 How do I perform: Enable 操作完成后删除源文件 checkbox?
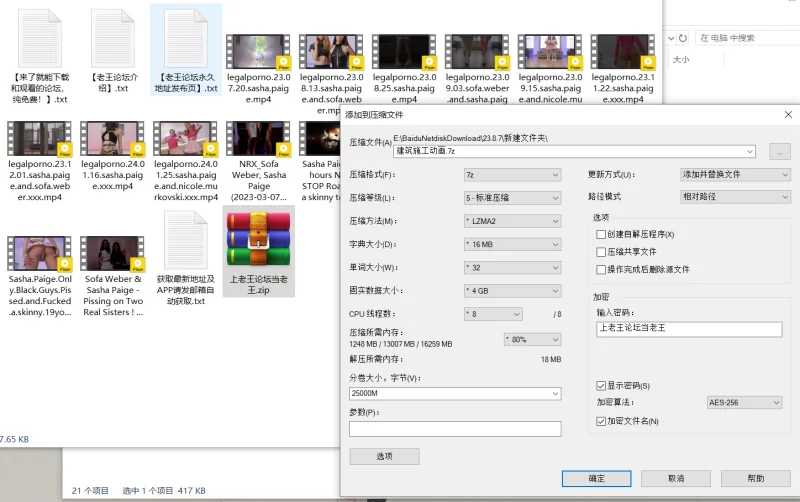[x=601, y=269]
